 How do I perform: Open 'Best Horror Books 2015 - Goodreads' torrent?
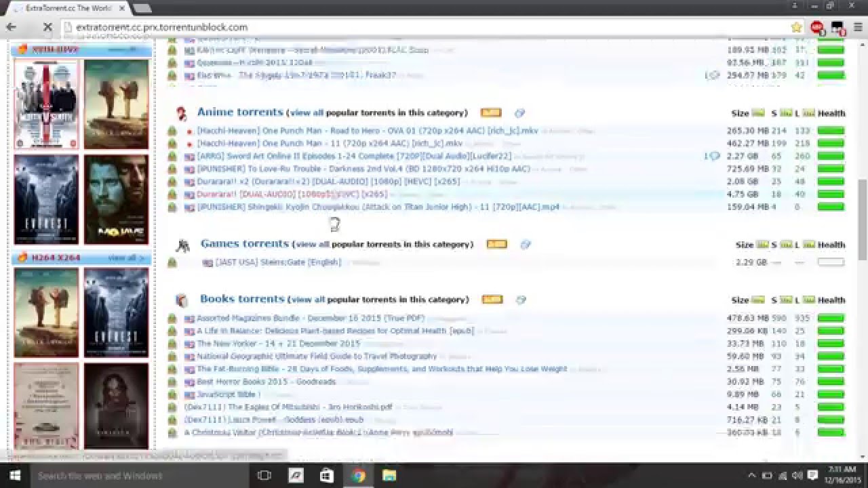click(x=267, y=382)
